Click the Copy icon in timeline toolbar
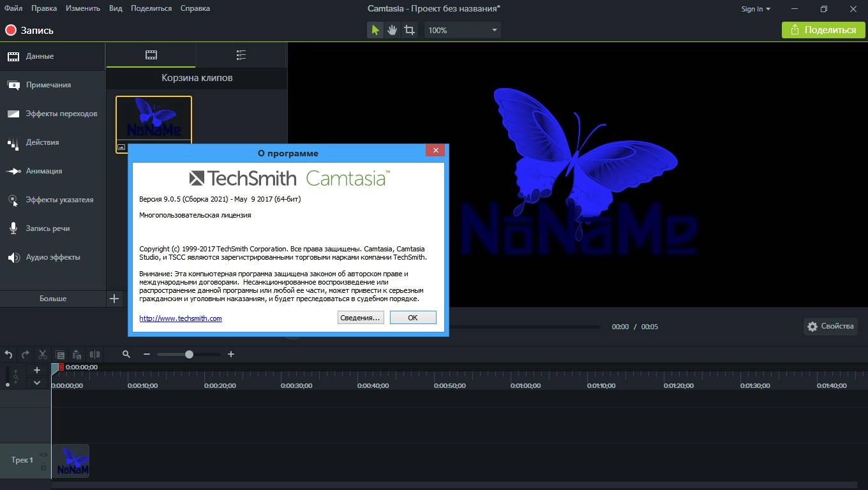The image size is (868, 490). [x=60, y=354]
